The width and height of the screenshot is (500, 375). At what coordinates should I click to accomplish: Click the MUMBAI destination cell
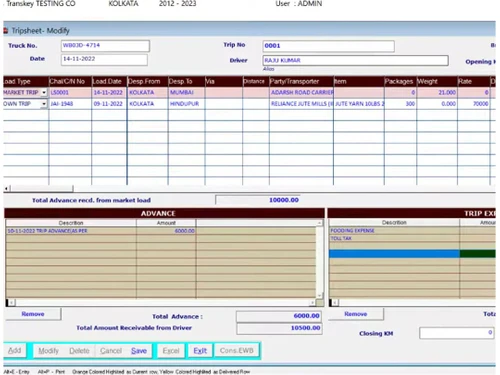(186, 93)
